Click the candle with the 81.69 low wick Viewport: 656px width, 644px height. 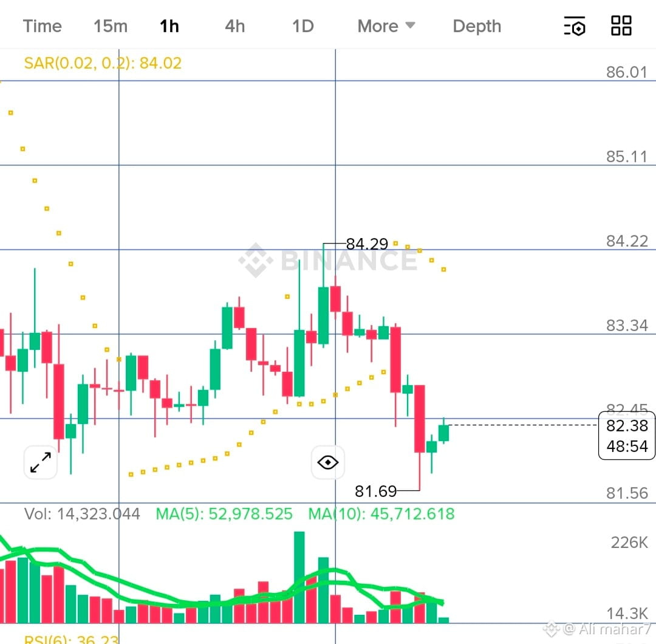(x=419, y=419)
